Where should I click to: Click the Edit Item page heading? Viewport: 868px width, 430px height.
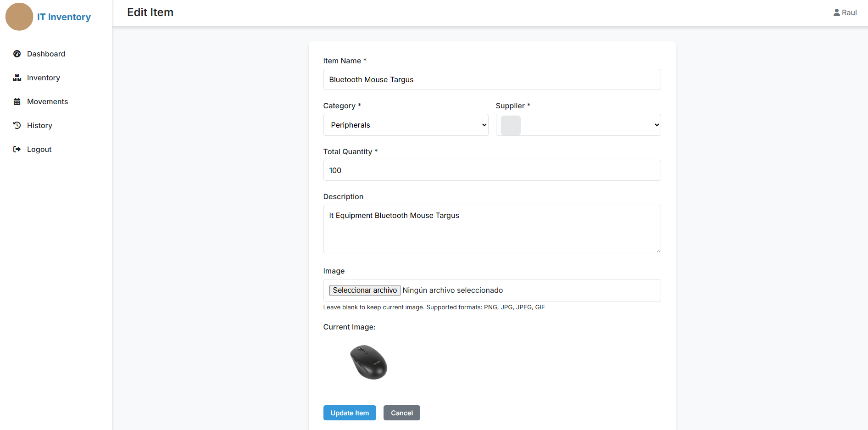pyautogui.click(x=150, y=12)
